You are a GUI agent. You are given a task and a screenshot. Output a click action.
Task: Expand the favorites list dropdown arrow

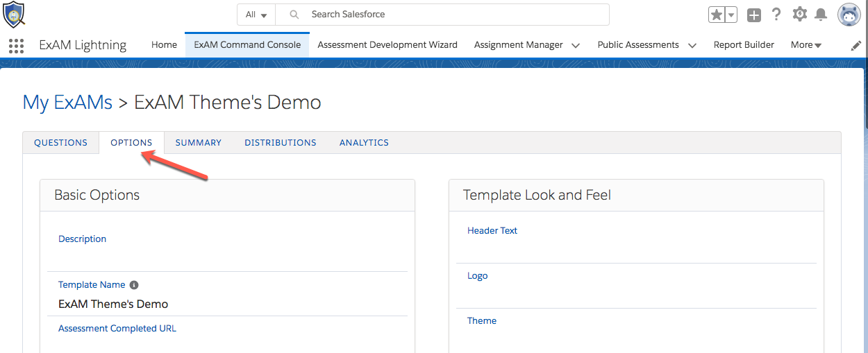coord(731,15)
